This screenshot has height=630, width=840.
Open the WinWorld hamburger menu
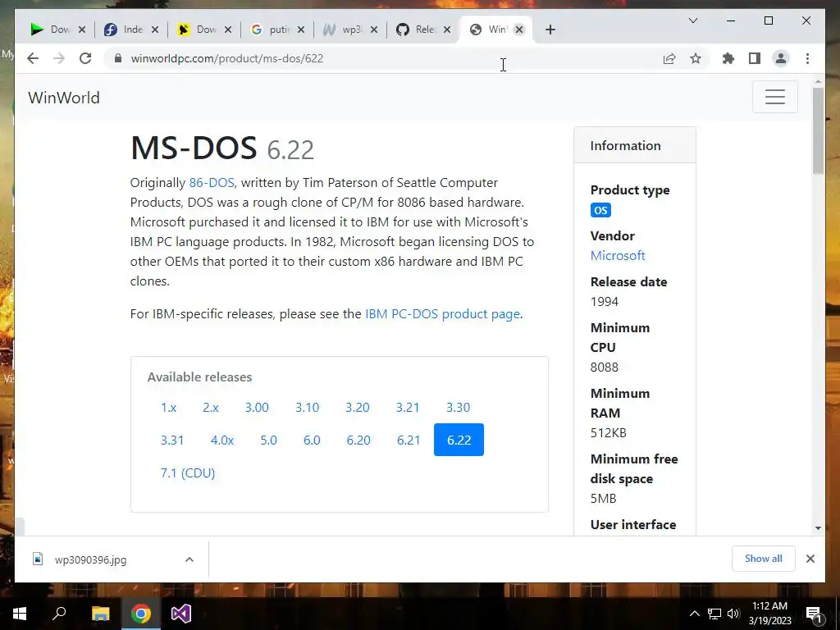coord(774,97)
